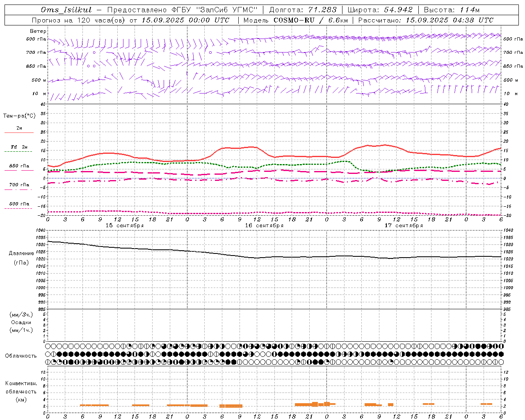Click the forecast start time "15.09.2025 00:00 UTC"

[185, 20]
